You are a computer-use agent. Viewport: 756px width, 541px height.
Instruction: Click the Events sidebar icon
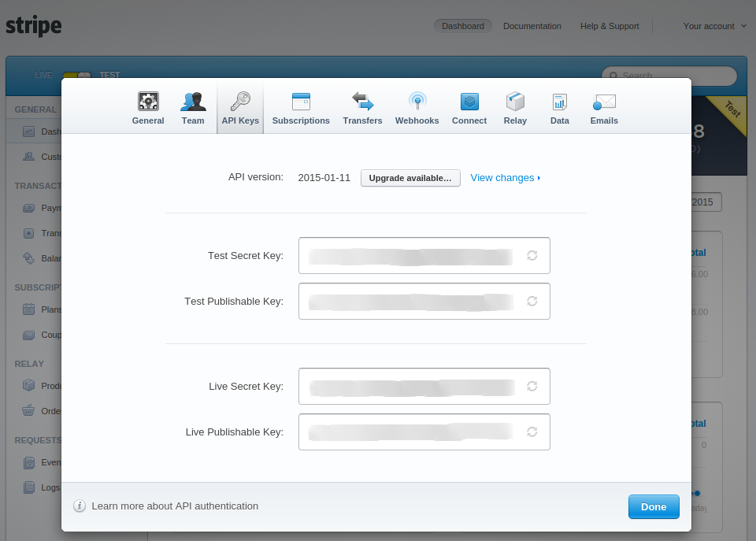(x=29, y=462)
